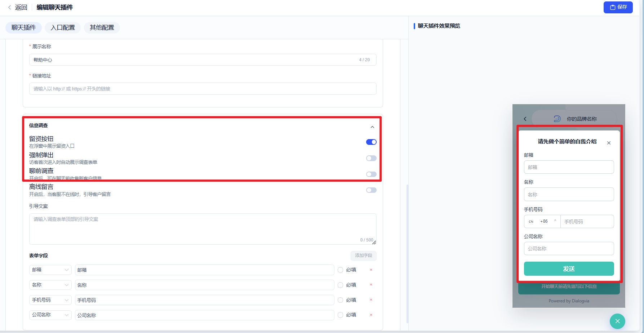Mark 邮箱 field as 必填

(x=340, y=270)
